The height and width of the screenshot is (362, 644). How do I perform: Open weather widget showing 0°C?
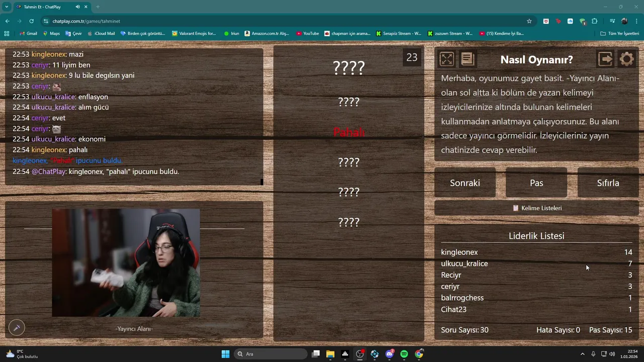22,354
